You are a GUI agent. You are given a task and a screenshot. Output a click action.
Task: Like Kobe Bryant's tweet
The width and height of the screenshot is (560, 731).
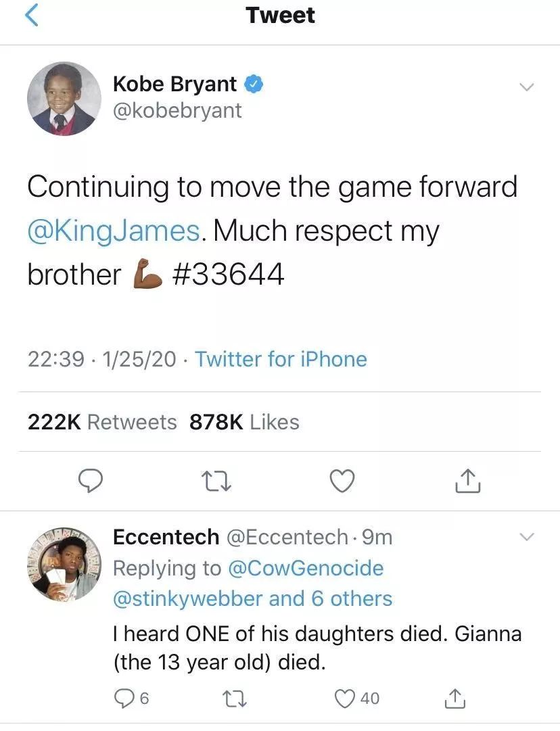[342, 481]
